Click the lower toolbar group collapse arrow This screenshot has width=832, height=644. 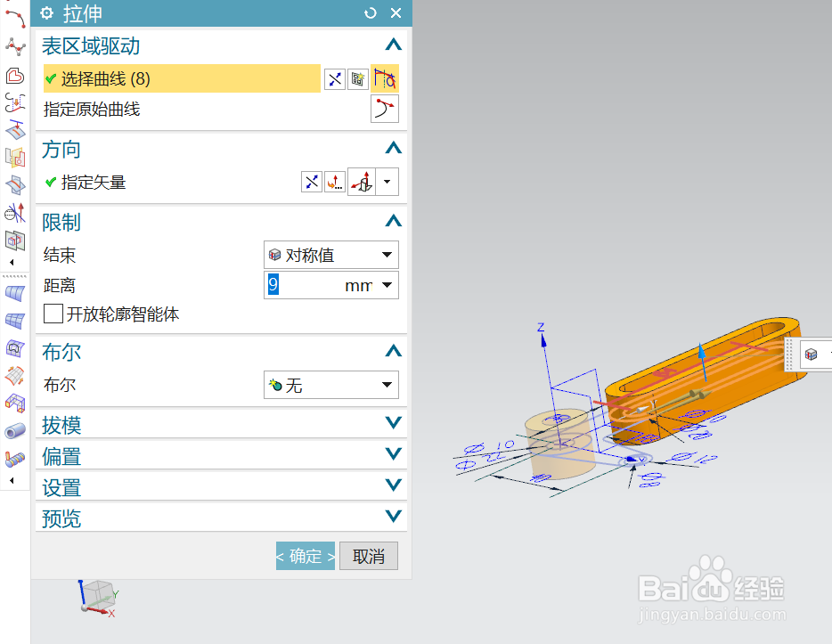12,481
